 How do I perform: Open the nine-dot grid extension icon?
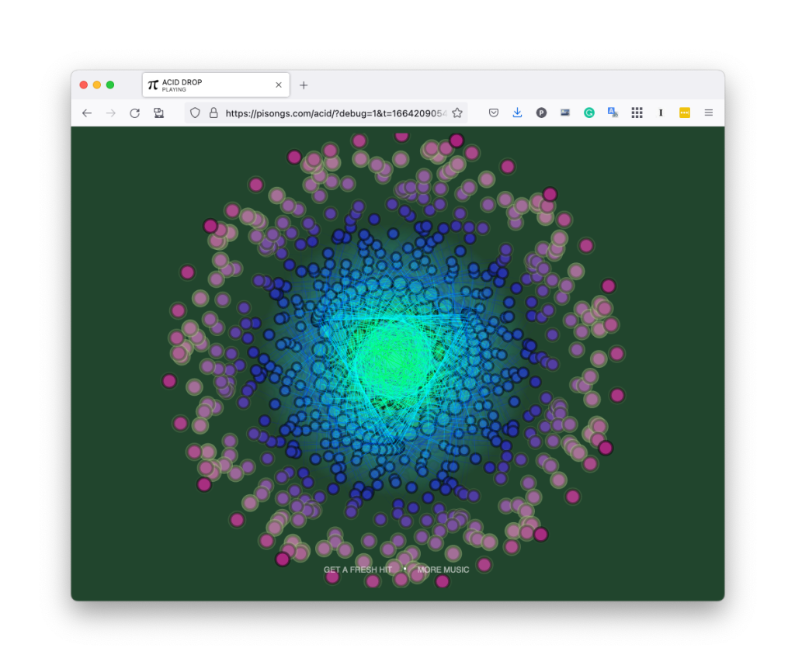(x=637, y=113)
